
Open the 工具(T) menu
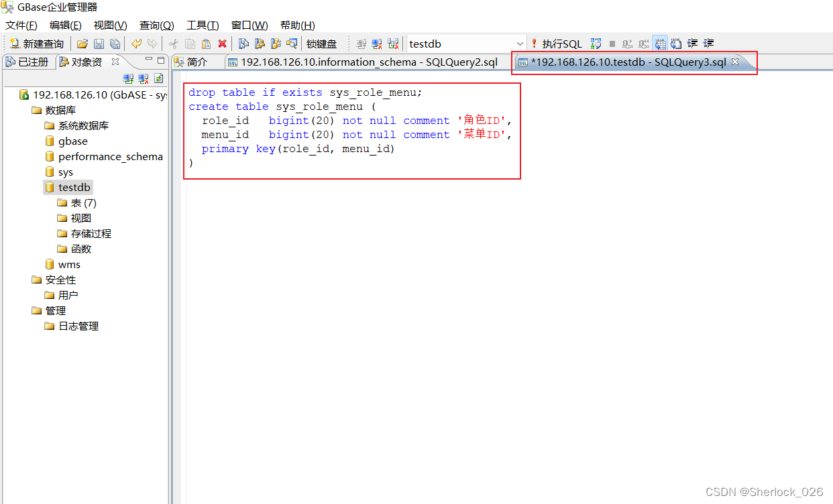click(x=203, y=25)
